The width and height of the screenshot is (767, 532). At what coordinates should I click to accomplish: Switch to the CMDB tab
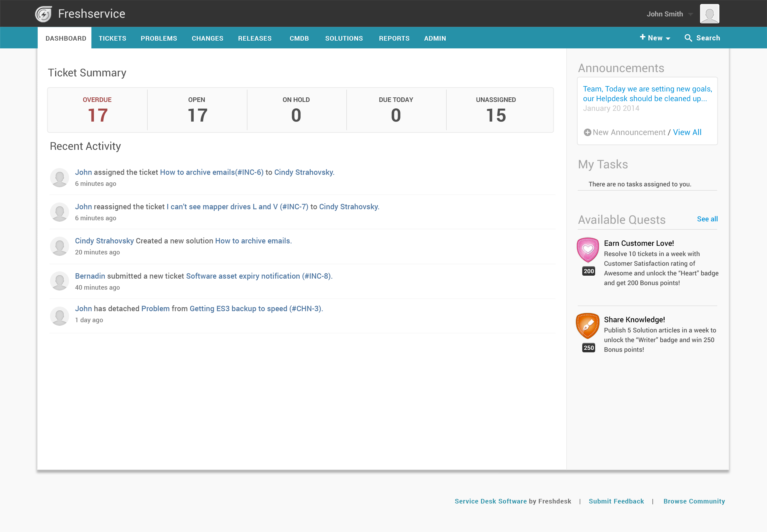(299, 38)
